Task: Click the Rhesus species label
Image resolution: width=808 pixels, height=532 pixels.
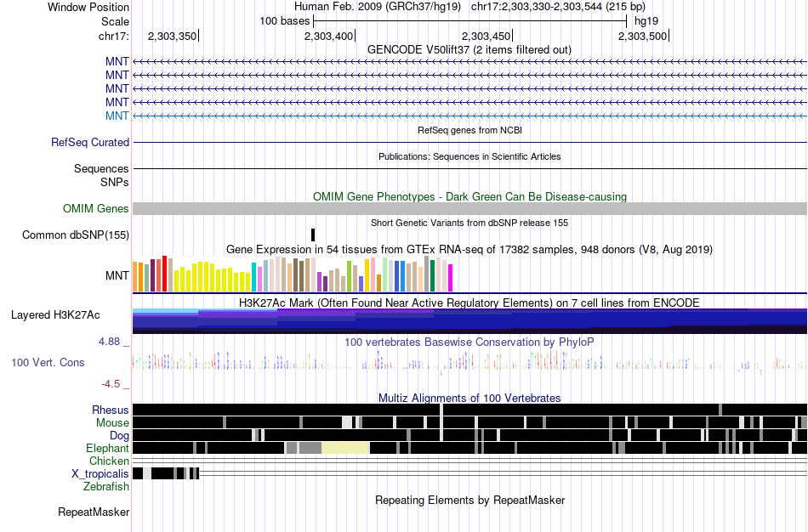Action: (111, 410)
